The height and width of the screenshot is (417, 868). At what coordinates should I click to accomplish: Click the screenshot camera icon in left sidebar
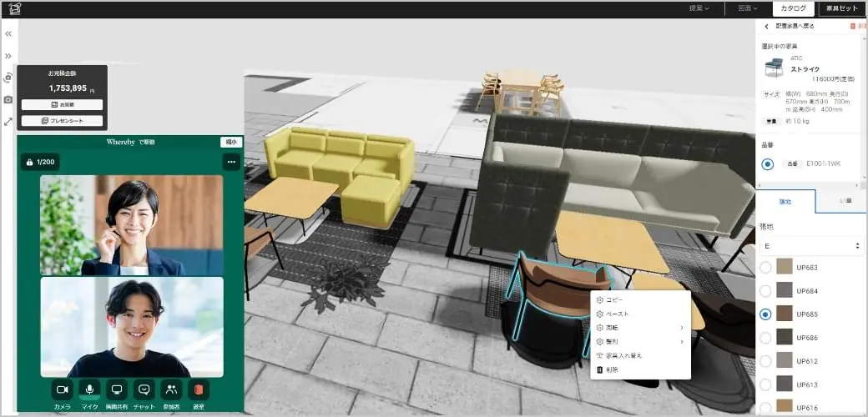pos(8,99)
